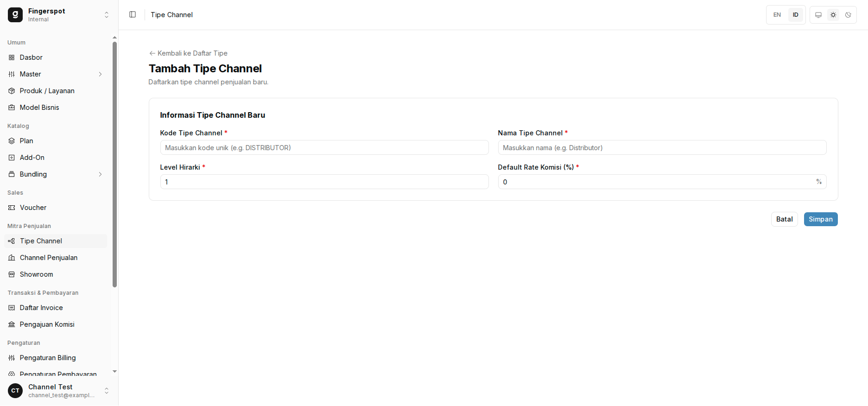Click the Tipe Channel breadcrumb text
Image resolution: width=868 pixels, height=406 pixels.
click(x=171, y=15)
